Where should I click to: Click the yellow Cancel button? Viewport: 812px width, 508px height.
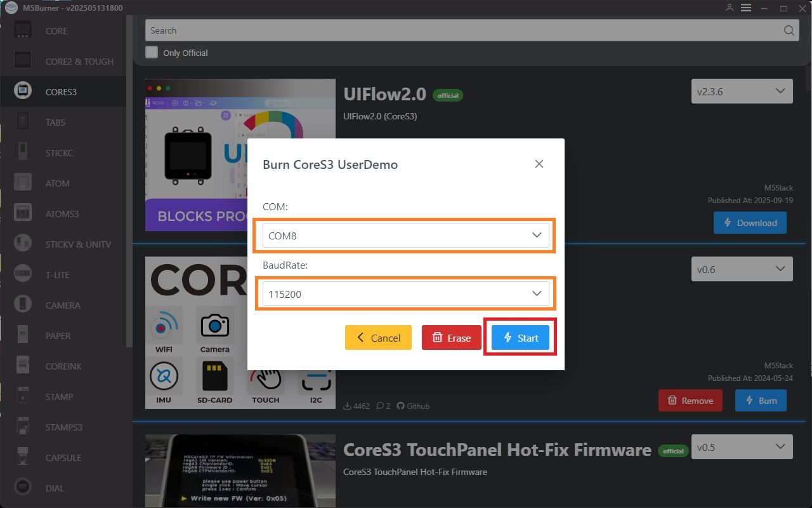pyautogui.click(x=378, y=338)
